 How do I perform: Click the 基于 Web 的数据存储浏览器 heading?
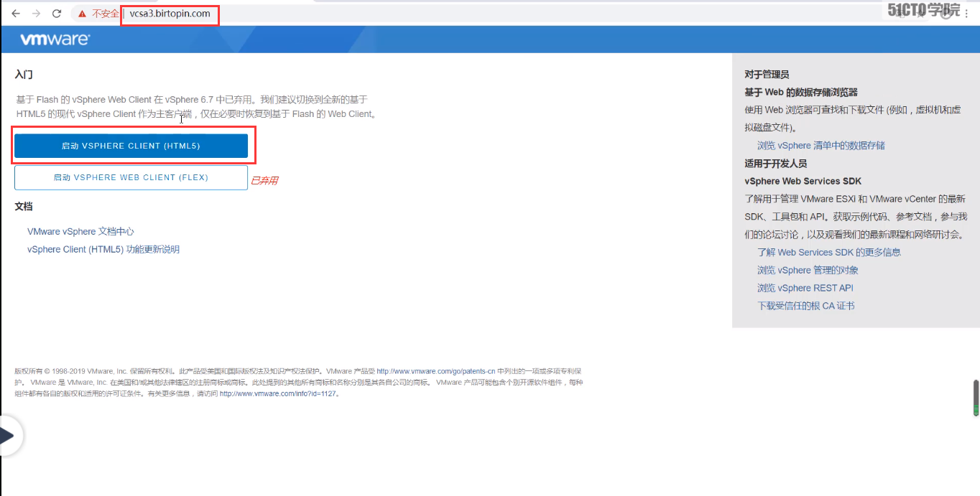pos(801,92)
